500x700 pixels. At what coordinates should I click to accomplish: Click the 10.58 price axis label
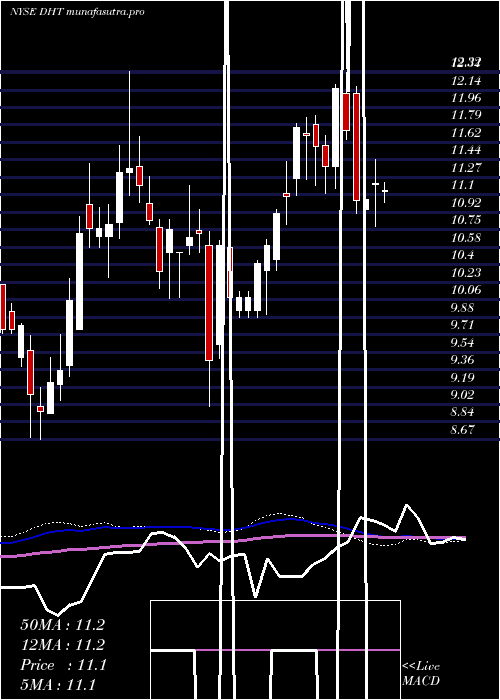coord(466,238)
